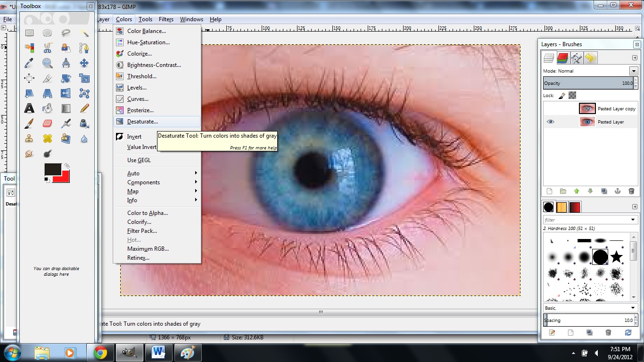Select the Select by Color tool
The width and height of the screenshot is (644, 362).
click(29, 48)
